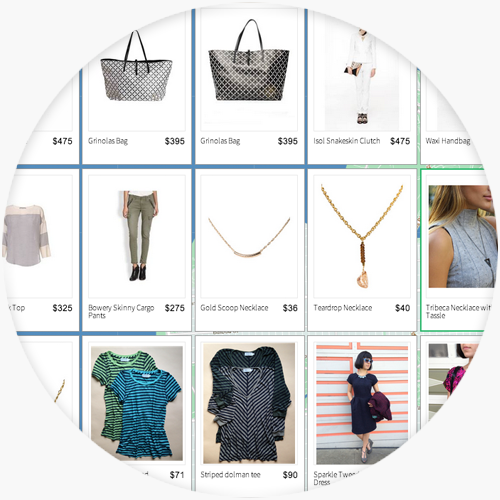The height and width of the screenshot is (500, 500).
Task: View the striped green and blue tees image
Action: (137, 403)
